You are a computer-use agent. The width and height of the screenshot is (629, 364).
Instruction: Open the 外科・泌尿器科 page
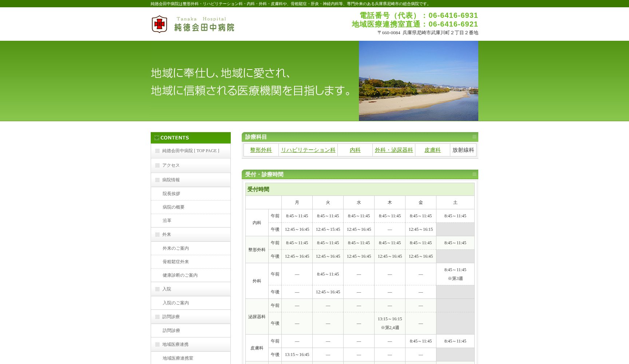pyautogui.click(x=394, y=150)
